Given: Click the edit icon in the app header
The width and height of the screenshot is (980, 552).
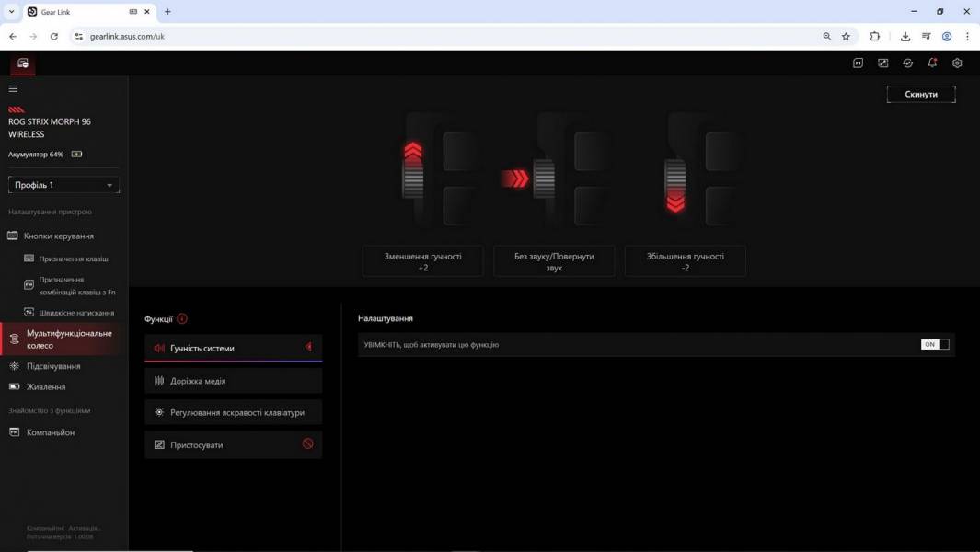Looking at the screenshot, I should pyautogui.click(x=882, y=63).
